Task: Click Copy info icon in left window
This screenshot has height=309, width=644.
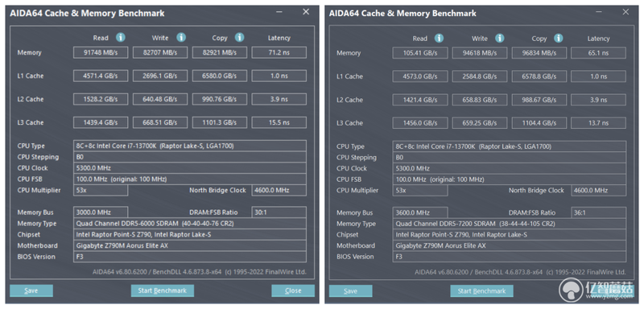Action: [x=240, y=38]
